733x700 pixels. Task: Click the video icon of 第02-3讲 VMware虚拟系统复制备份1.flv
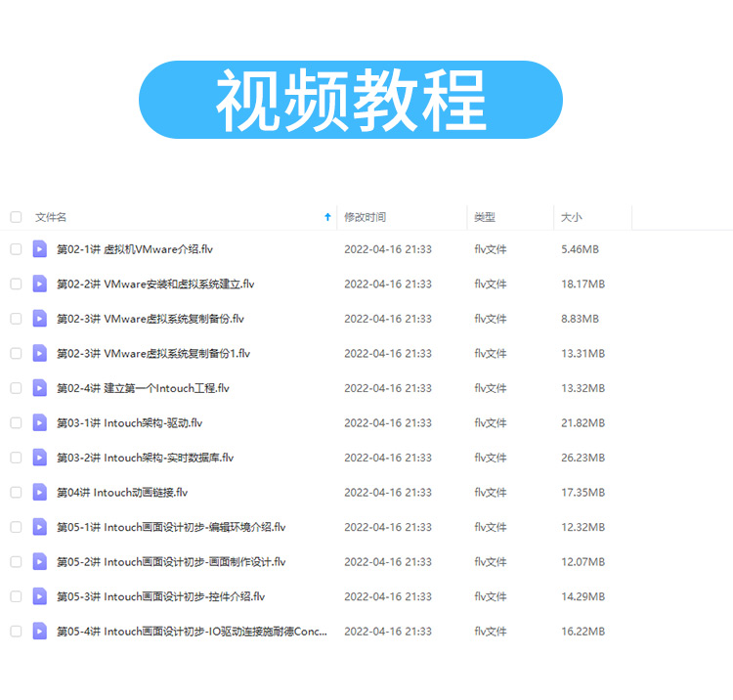(40, 354)
